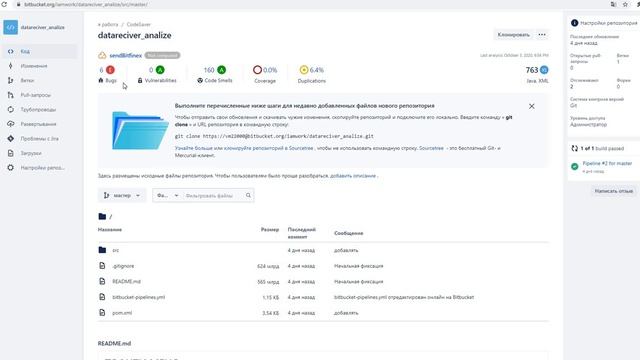
Task: Bookmark the page with star icon
Action: (625, 4)
